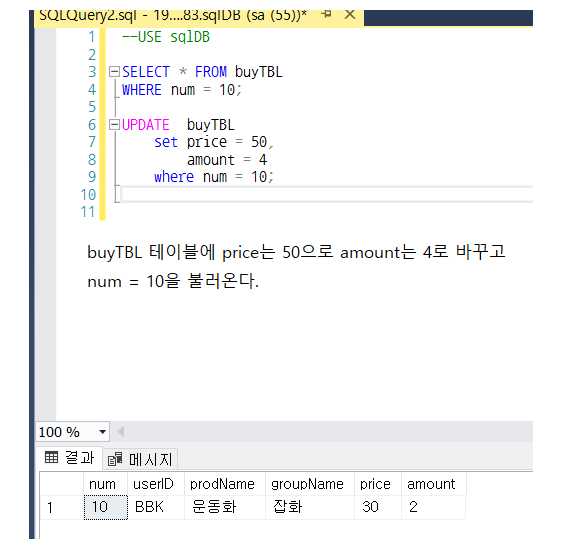The image size is (567, 557).
Task: Click the commented --USE sqlDB line
Action: pyautogui.click(x=166, y=37)
